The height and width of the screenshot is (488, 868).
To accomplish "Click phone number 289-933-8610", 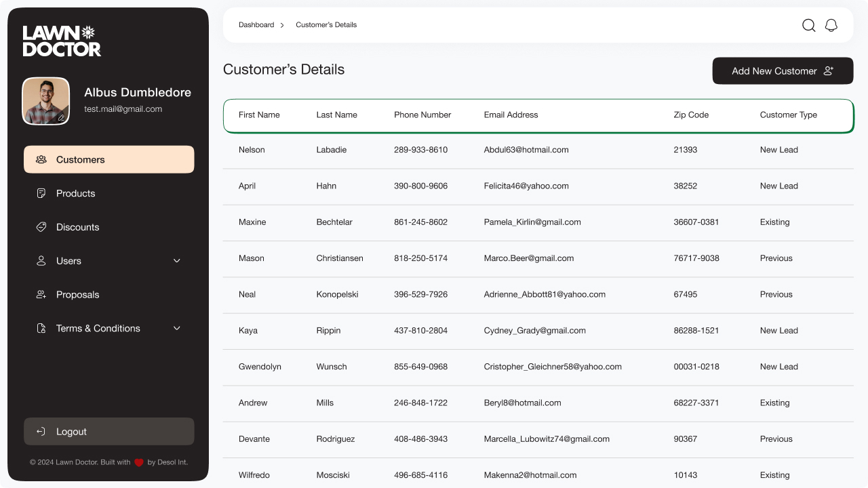I will [420, 150].
